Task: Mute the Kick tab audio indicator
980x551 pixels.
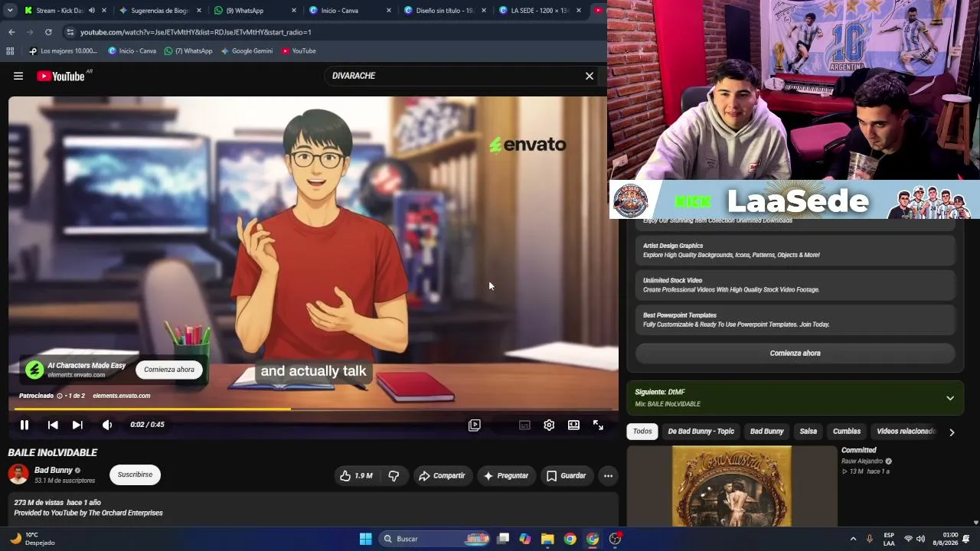Action: [92, 11]
